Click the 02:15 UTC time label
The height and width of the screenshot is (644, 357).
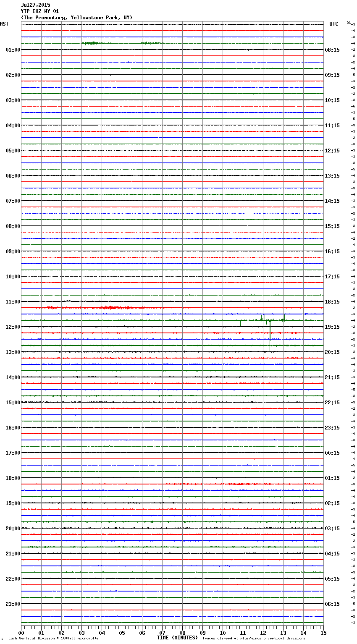tap(332, 503)
